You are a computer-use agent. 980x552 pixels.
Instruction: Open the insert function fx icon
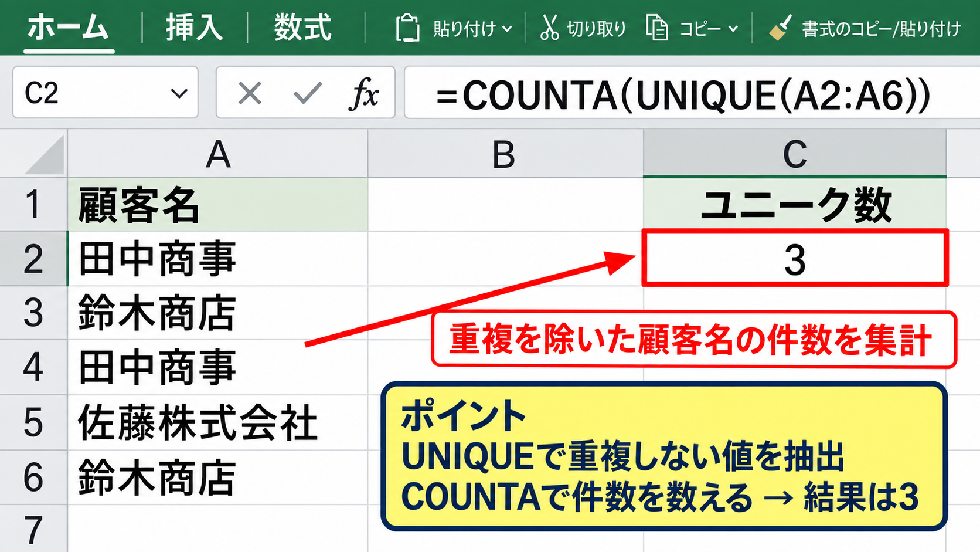[x=364, y=93]
